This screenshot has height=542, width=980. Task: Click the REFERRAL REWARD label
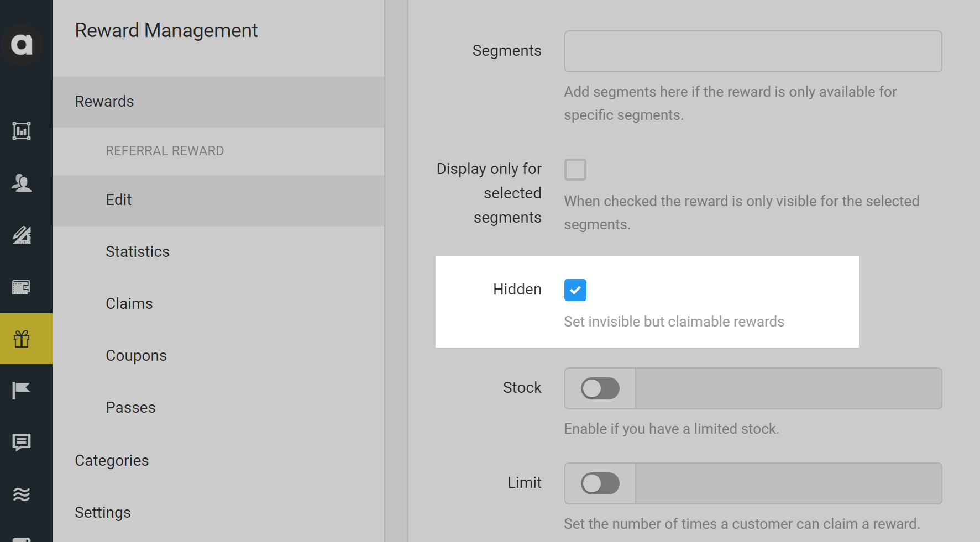(x=165, y=151)
